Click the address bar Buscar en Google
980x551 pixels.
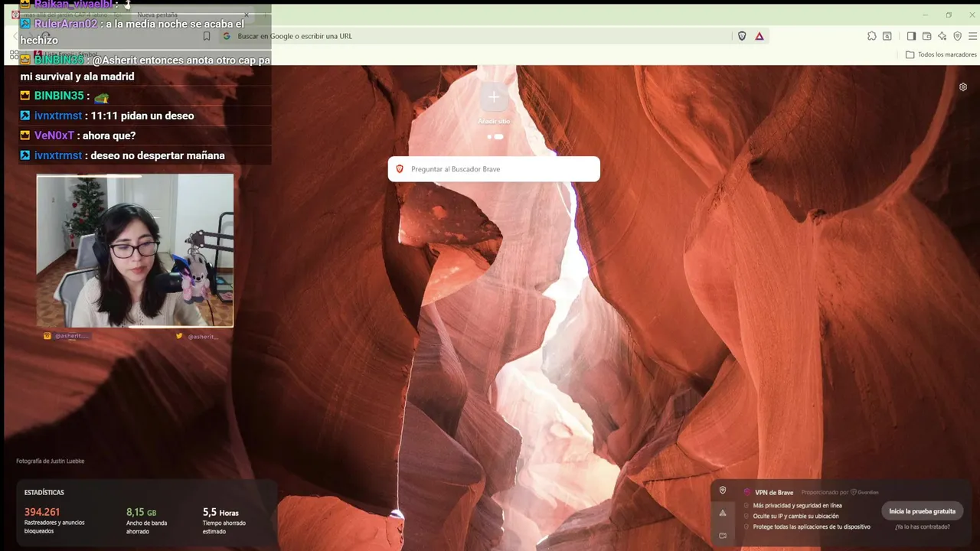(x=475, y=36)
